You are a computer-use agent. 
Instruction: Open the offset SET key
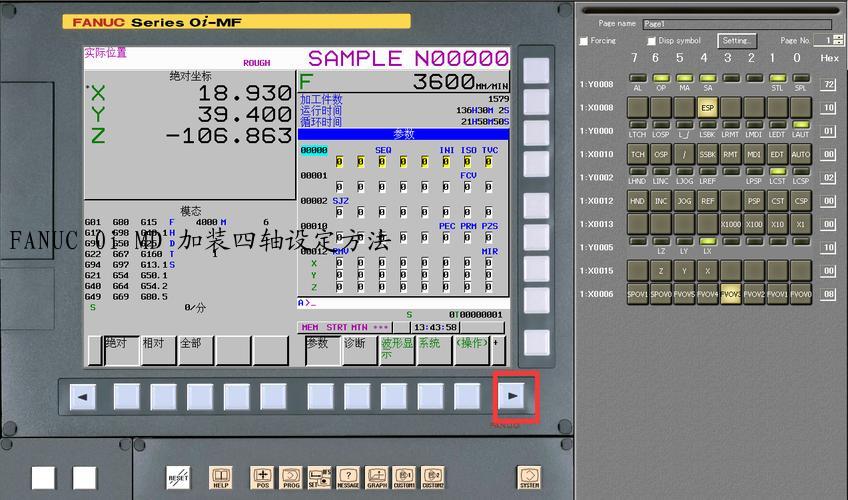tap(319, 478)
